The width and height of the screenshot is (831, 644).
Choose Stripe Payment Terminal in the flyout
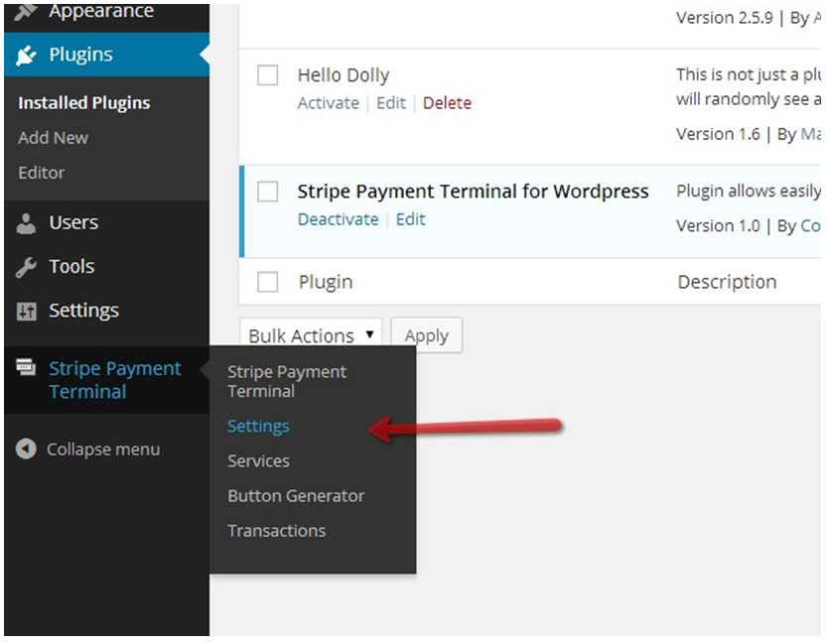coord(287,381)
